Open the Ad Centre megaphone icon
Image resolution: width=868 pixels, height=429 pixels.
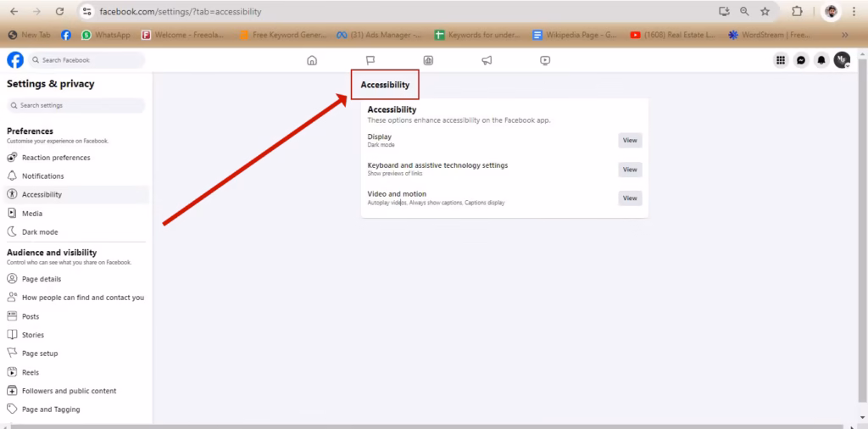click(487, 60)
